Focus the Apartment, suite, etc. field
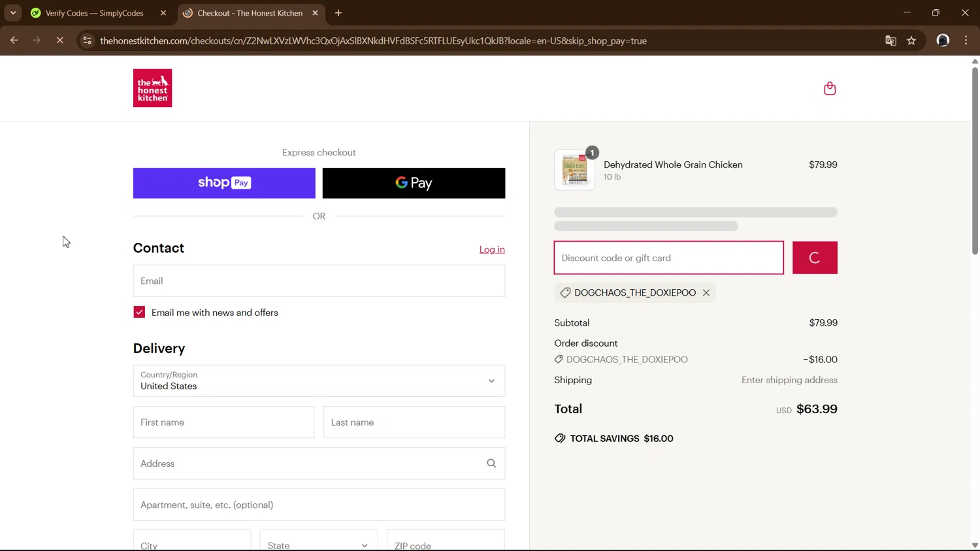 319,505
